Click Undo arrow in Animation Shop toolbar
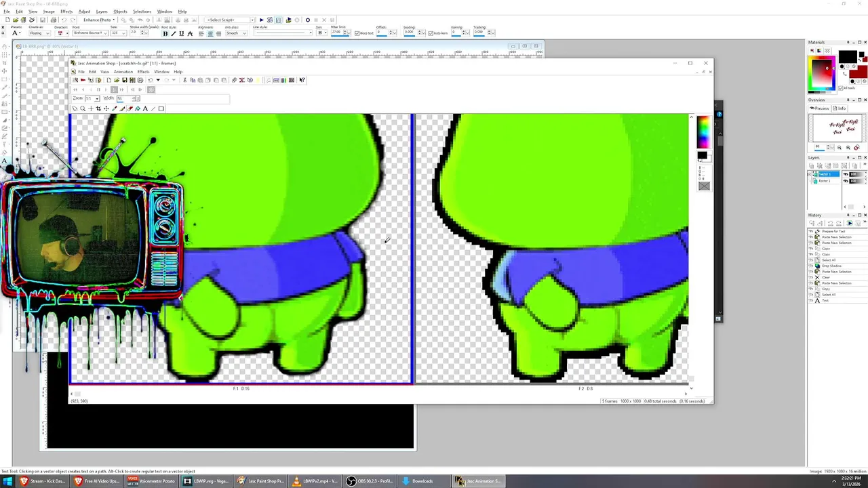This screenshot has height=488, width=868. (151, 80)
